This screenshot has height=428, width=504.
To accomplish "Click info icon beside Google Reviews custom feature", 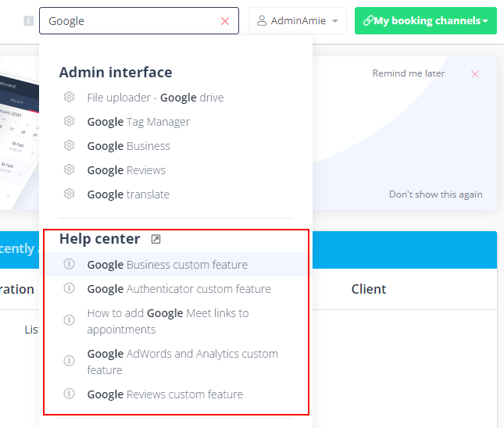I will coord(69,394).
